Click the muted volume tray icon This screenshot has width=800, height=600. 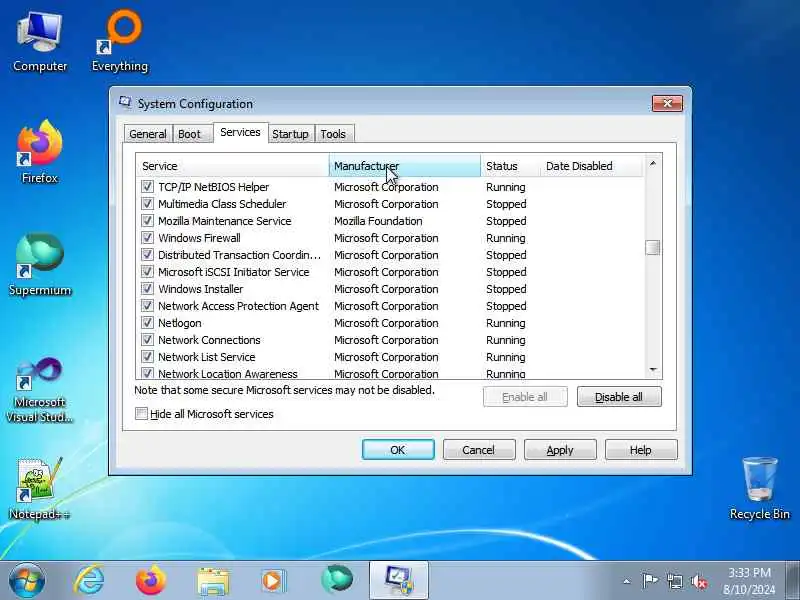pyautogui.click(x=699, y=581)
